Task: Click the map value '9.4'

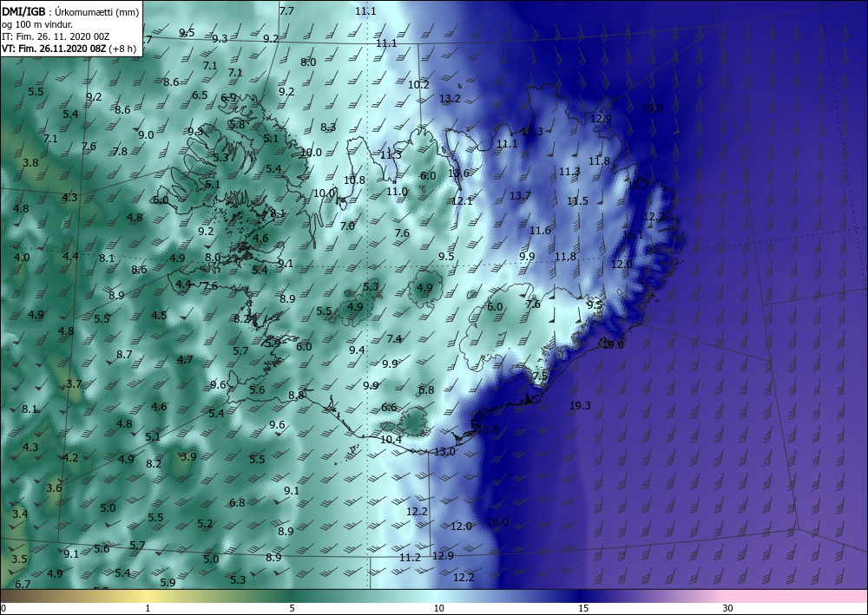Action: coord(357,350)
